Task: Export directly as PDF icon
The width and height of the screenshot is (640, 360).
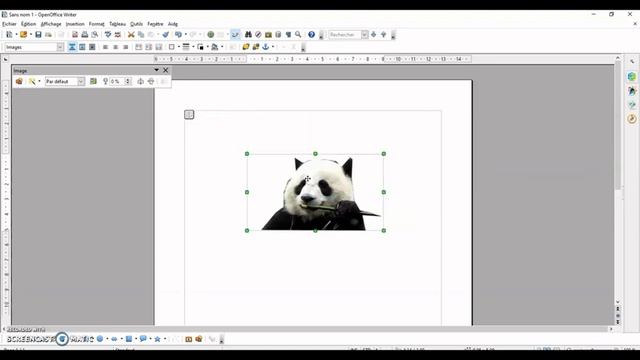Action: point(75,35)
